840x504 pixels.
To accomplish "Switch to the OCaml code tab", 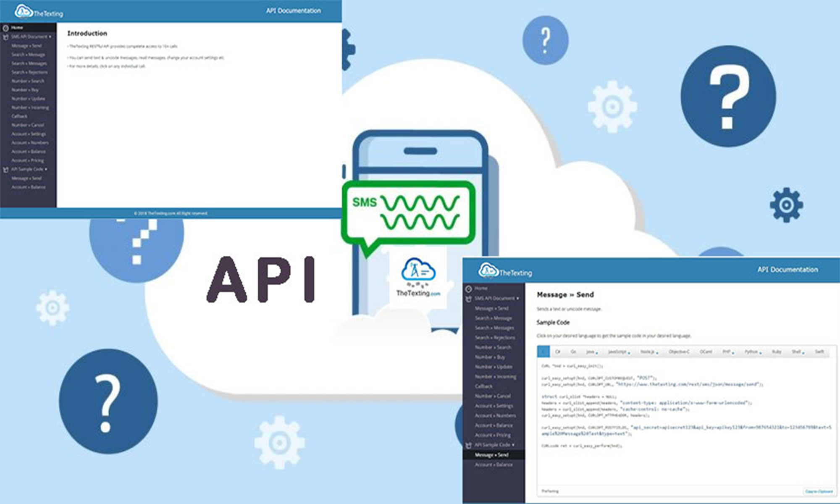I will click(x=706, y=352).
